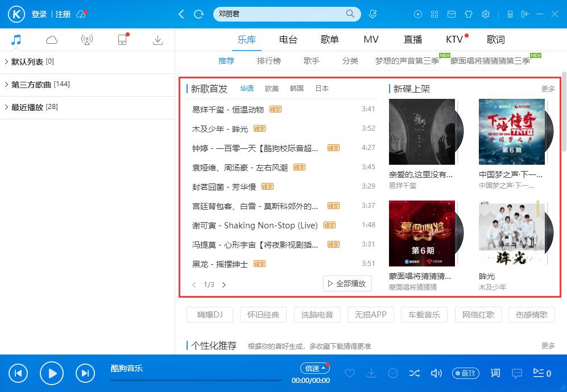Open the message inbox envelope icon
567x392 pixels.
[x=452, y=14]
